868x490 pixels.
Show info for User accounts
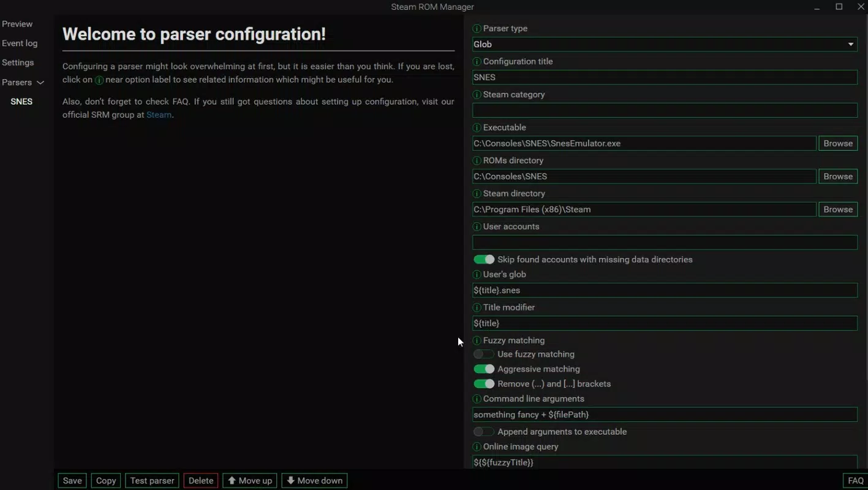[x=477, y=227]
